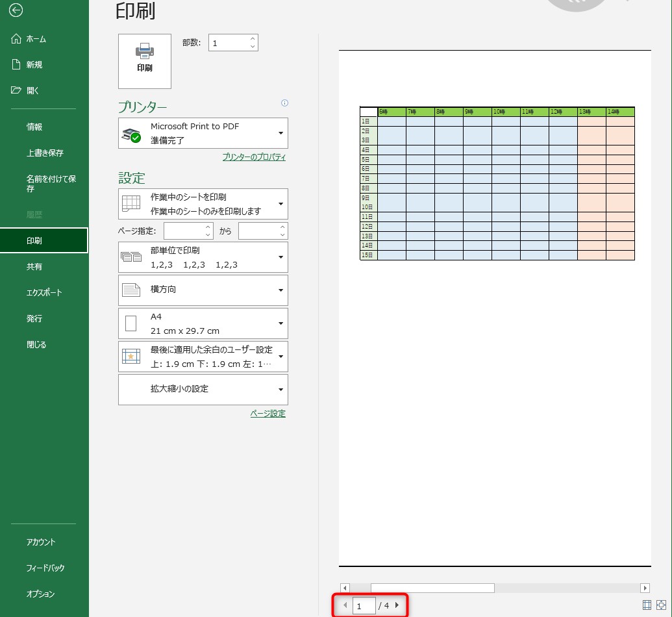Click the print preview page thumbnail
Image resolution: width=672 pixels, height=617 pixels.
(495, 308)
